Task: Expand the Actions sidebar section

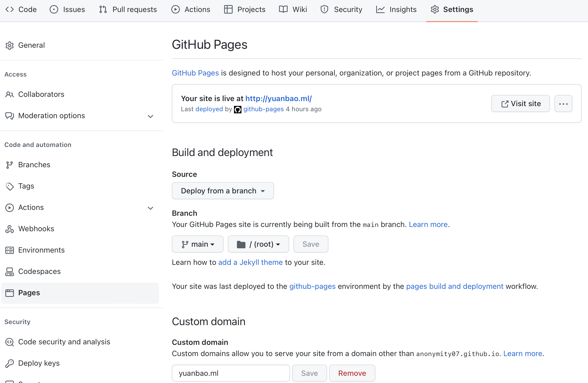Action: click(150, 208)
